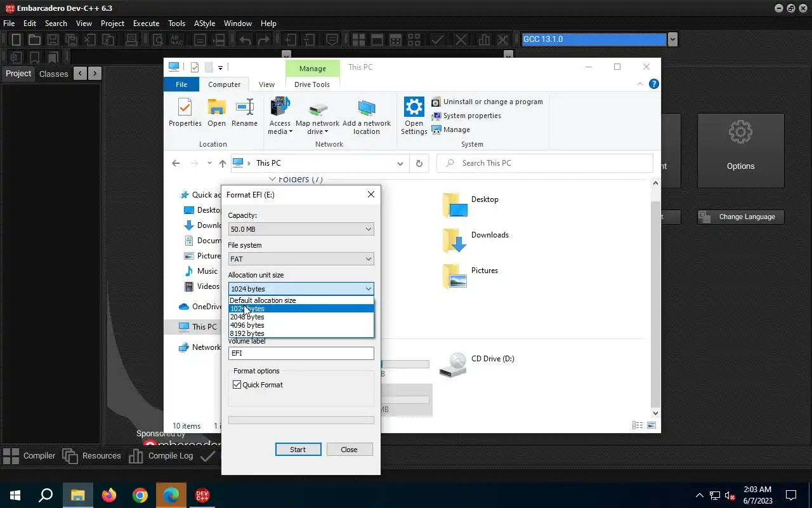The height and width of the screenshot is (508, 812).
Task: Click the Allocation unit size combo box
Action: 301,289
